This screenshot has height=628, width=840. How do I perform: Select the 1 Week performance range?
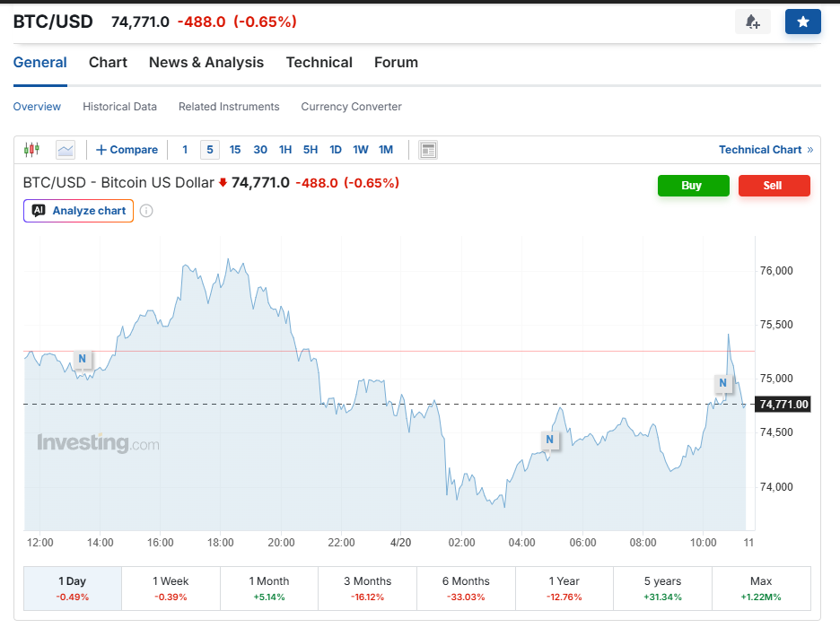171,589
